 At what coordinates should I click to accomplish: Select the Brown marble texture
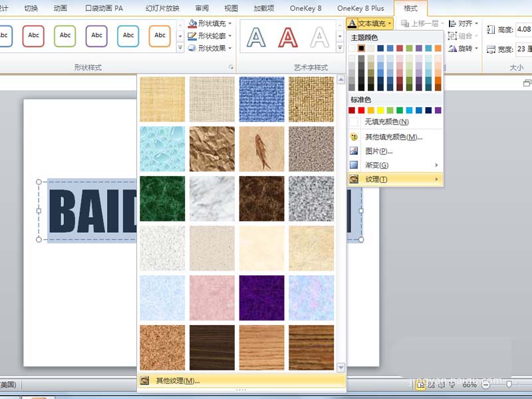pyautogui.click(x=261, y=198)
